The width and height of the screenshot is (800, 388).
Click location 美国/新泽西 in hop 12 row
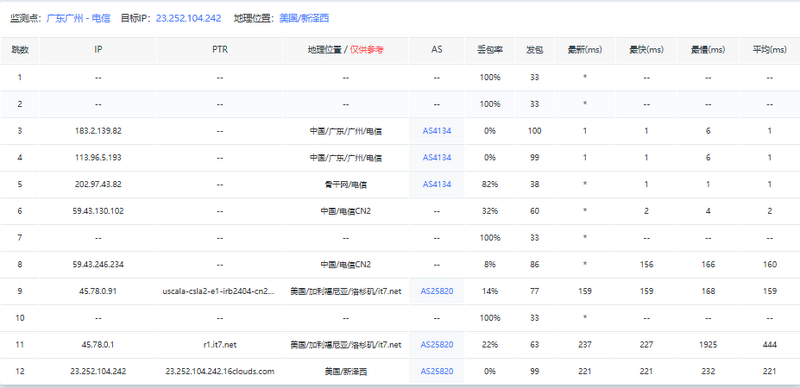tap(345, 371)
